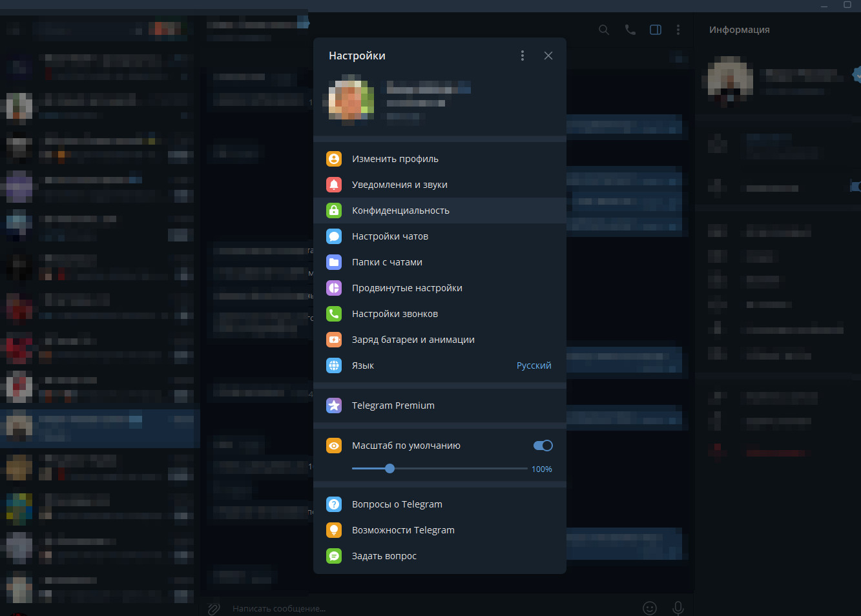Click the Telegram Premium star icon
The width and height of the screenshot is (861, 616).
point(334,406)
